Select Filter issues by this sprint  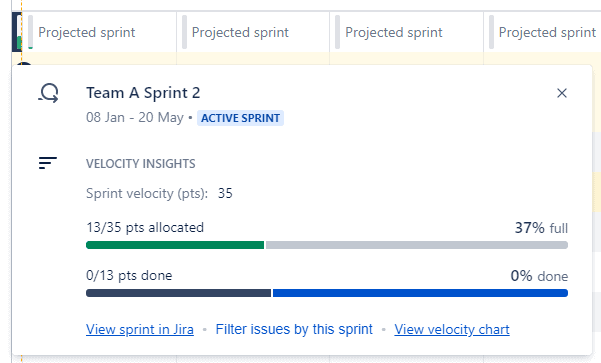click(x=294, y=329)
